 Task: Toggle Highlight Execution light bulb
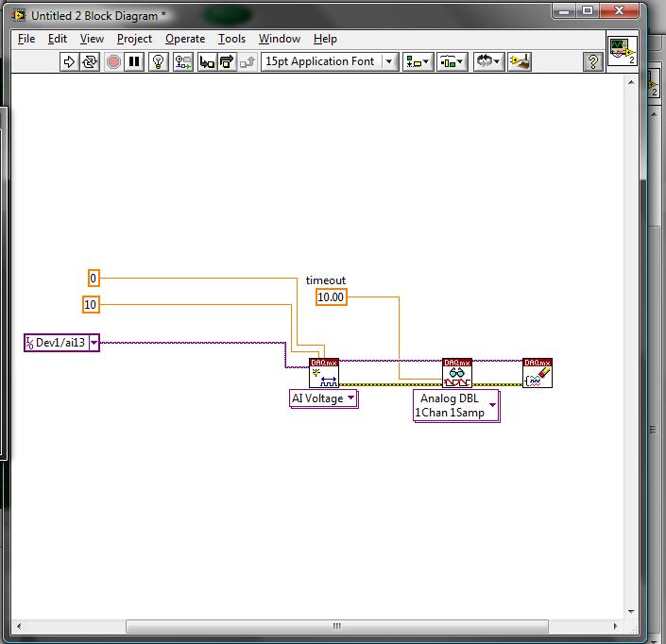[x=159, y=62]
